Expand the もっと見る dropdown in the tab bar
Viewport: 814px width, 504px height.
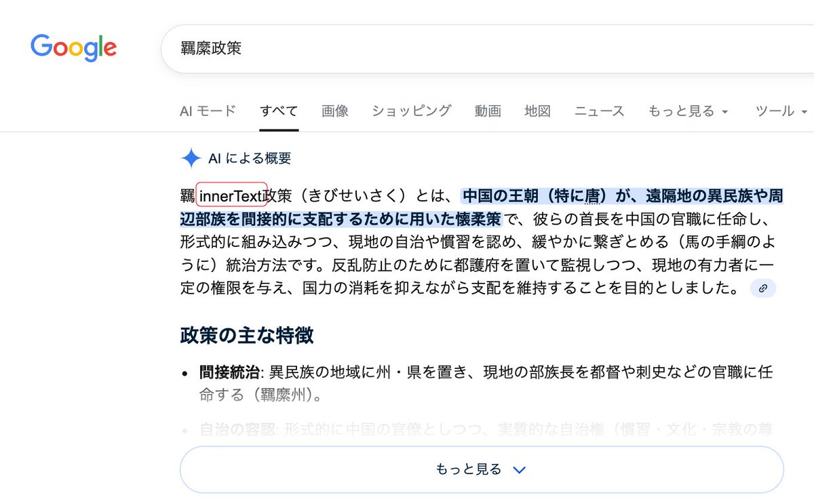coord(688,111)
